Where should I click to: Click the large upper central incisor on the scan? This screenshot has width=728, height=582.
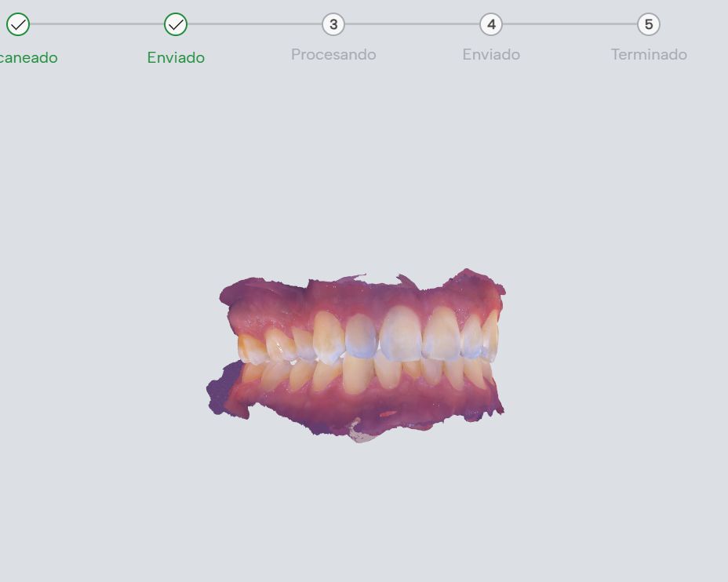[x=401, y=333]
